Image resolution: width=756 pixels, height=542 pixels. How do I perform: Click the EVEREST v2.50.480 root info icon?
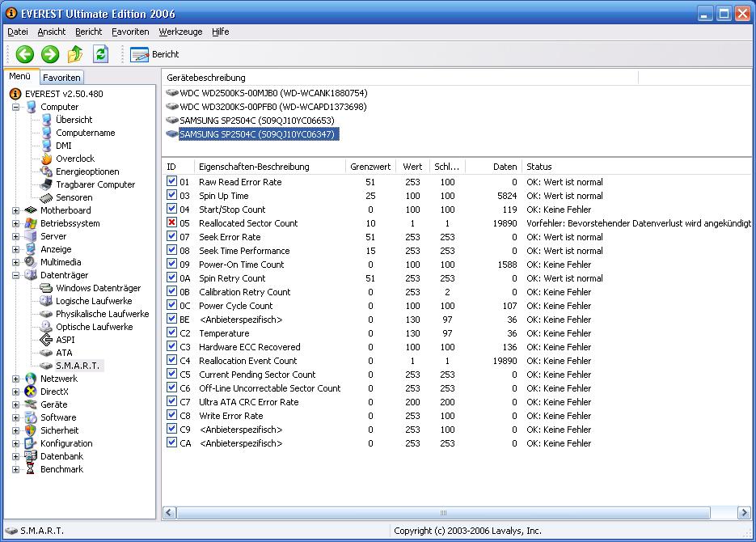pyautogui.click(x=15, y=94)
